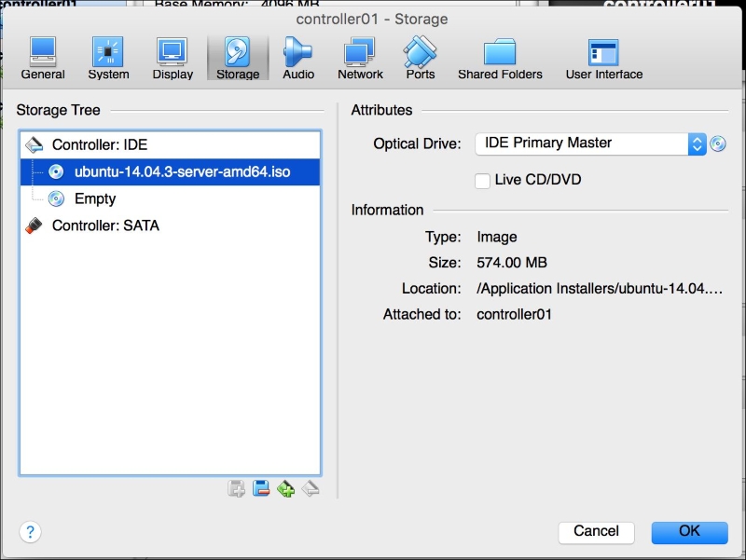Open the Shared Folders tab
746x560 pixels.
500,58
